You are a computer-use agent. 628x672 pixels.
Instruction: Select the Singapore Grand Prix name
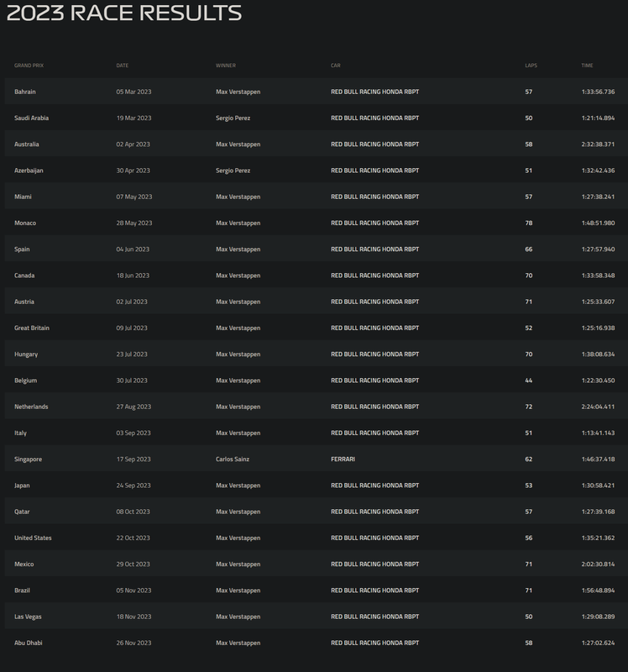pos(28,459)
